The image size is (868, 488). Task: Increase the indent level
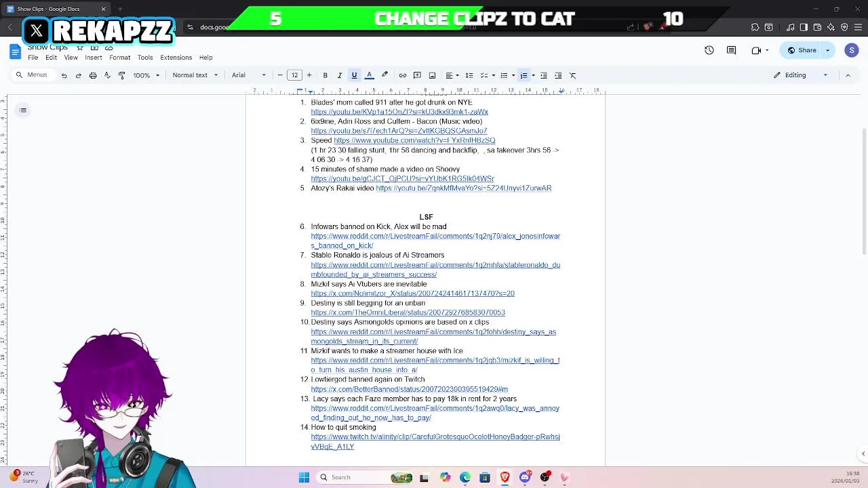click(x=558, y=75)
